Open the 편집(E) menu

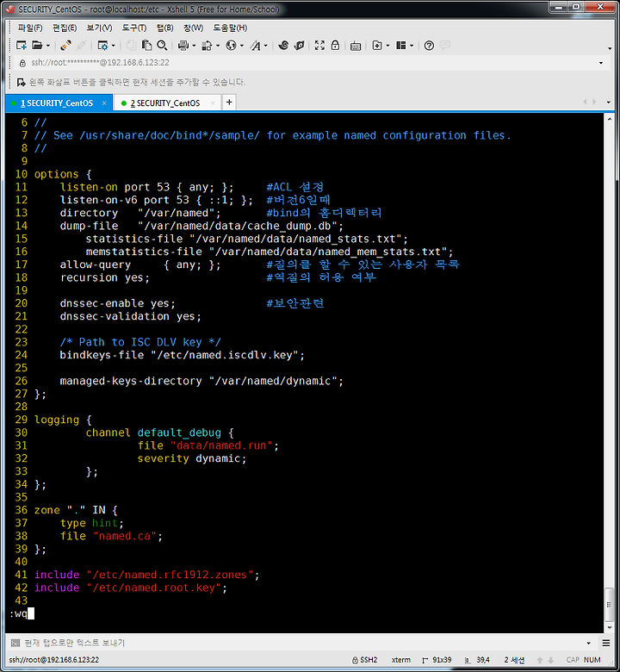point(65,28)
